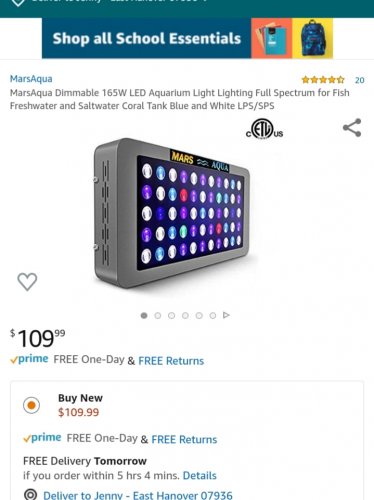Add item to wishlist with heart icon
Image resolution: width=374 pixels, height=500 pixels.
tap(27, 282)
